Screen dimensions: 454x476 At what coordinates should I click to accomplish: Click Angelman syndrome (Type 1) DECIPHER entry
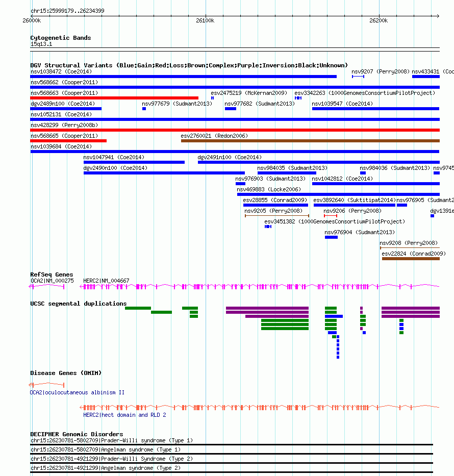point(106,449)
